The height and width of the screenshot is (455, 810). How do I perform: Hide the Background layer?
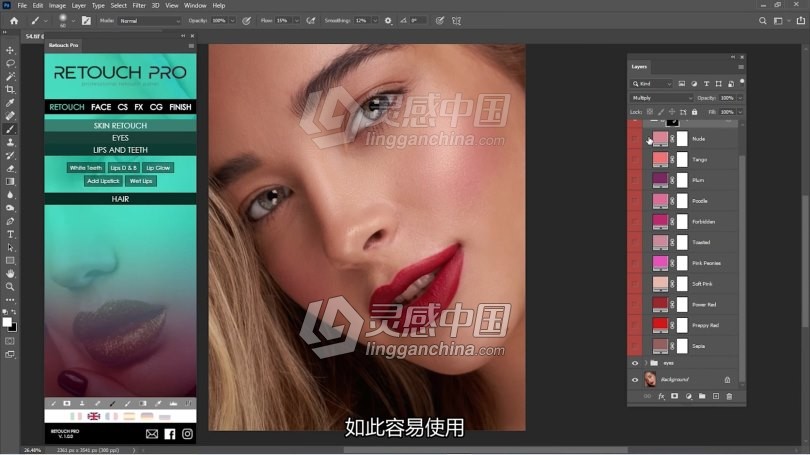(x=635, y=380)
